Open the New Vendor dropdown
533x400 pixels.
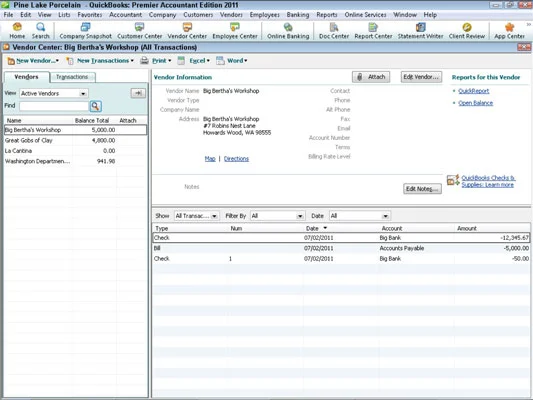click(33, 61)
